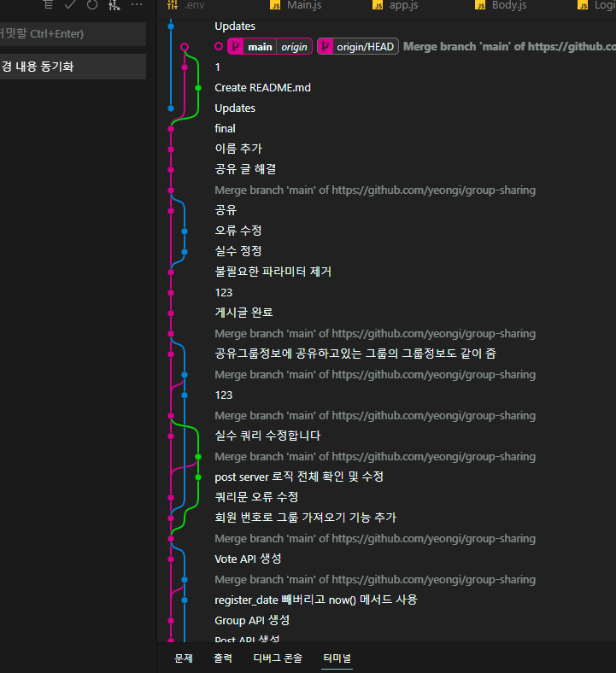Select the topmost 'Updates' commit above the main badge

[x=235, y=26]
